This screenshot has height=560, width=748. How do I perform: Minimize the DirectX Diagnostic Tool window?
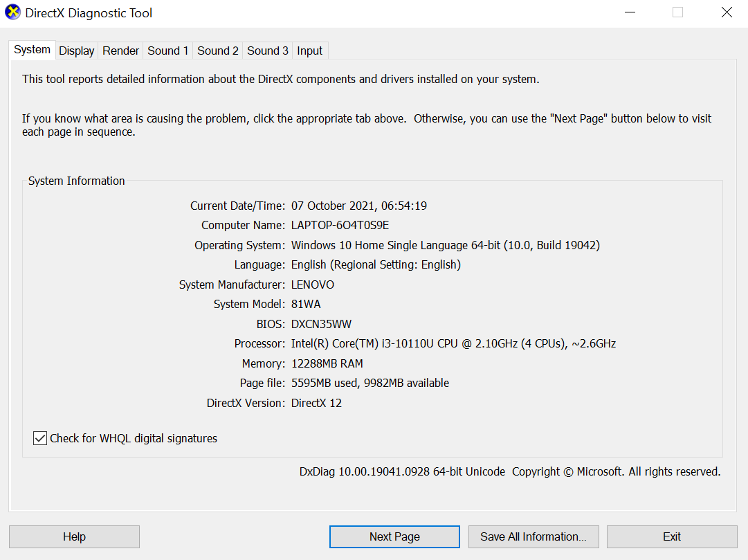click(630, 12)
